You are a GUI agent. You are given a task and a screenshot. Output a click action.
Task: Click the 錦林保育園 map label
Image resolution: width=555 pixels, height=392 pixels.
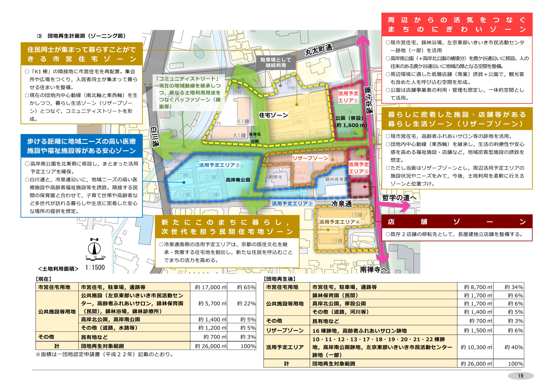[x=336, y=179]
